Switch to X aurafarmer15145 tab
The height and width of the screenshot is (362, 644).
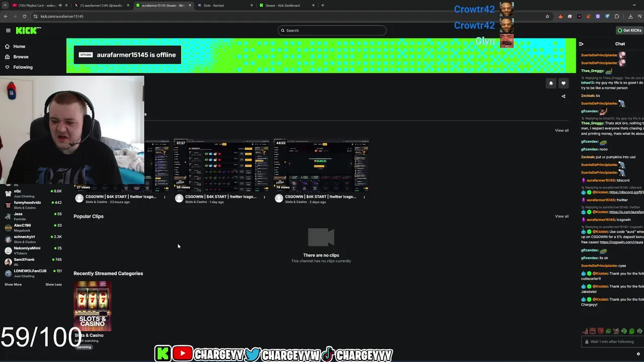[101, 6]
